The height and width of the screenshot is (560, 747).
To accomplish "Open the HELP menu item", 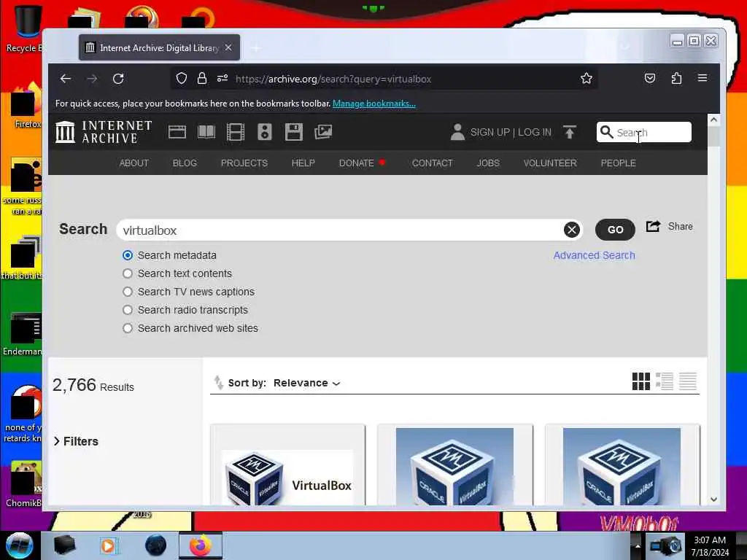I will pos(303,163).
